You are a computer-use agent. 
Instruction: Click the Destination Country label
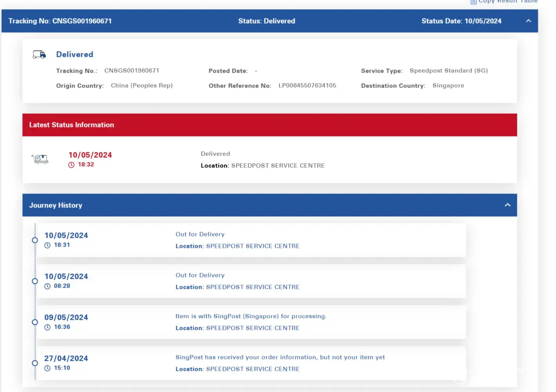pos(393,86)
